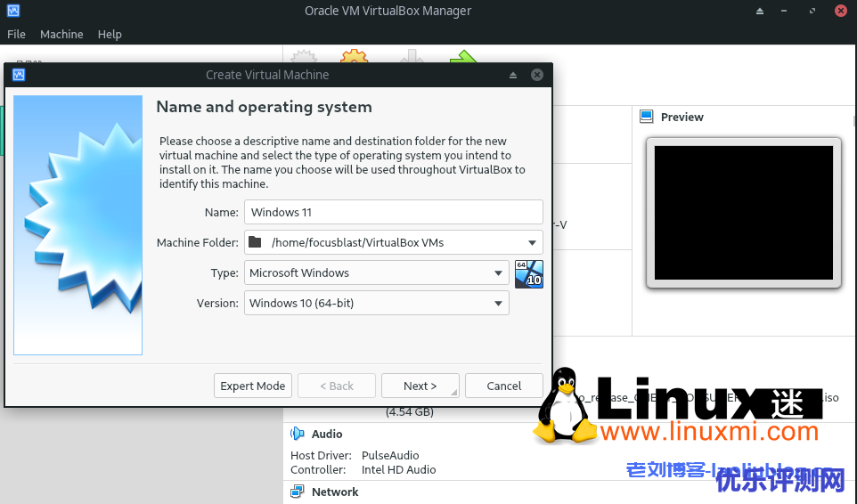Click the orange Settings gear toolbar icon
The width and height of the screenshot is (857, 504).
click(354, 55)
